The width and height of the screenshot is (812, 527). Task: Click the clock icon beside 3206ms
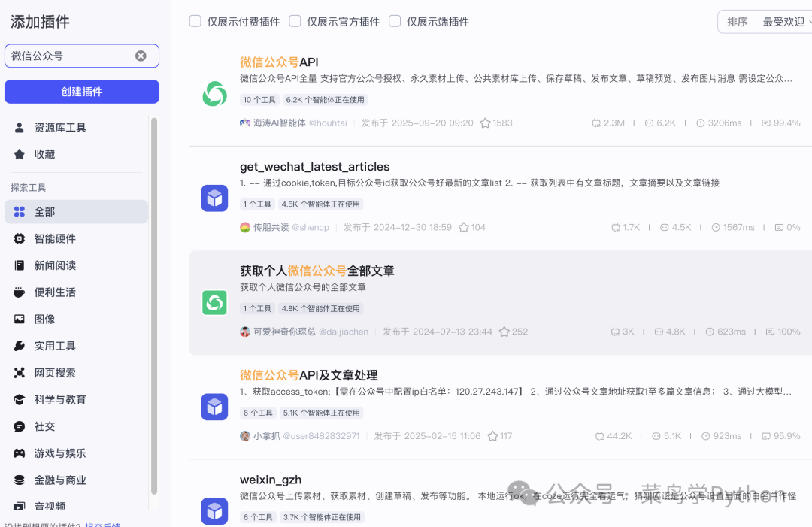click(701, 123)
